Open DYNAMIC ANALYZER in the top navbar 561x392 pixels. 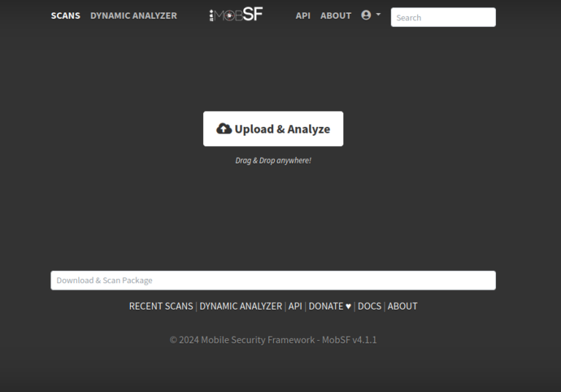pyautogui.click(x=134, y=15)
